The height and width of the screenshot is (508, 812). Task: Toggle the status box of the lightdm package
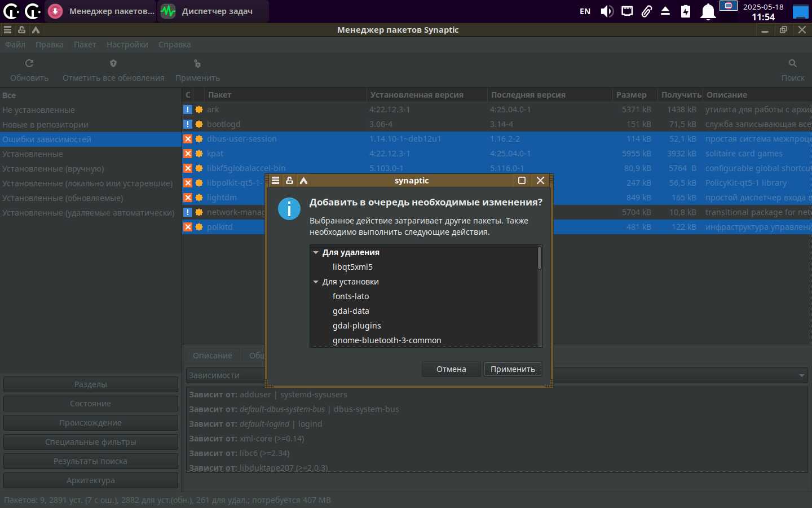(188, 198)
